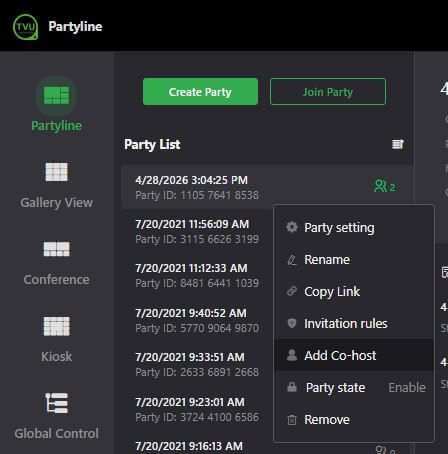448x454 pixels.
Task: Click the Party List edit icon
Action: [x=398, y=144]
